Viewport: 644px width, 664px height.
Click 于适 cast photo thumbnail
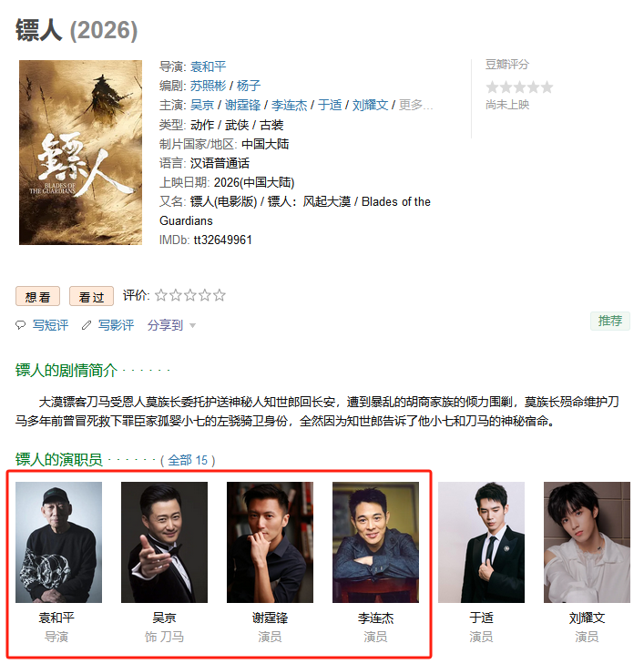pyautogui.click(x=482, y=542)
